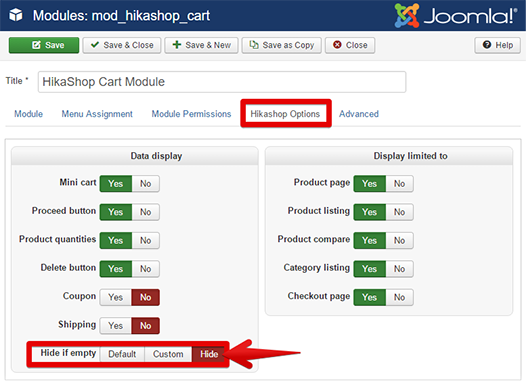This screenshot has height=387, width=526.
Task: Go to the Module tab
Action: coord(29,114)
